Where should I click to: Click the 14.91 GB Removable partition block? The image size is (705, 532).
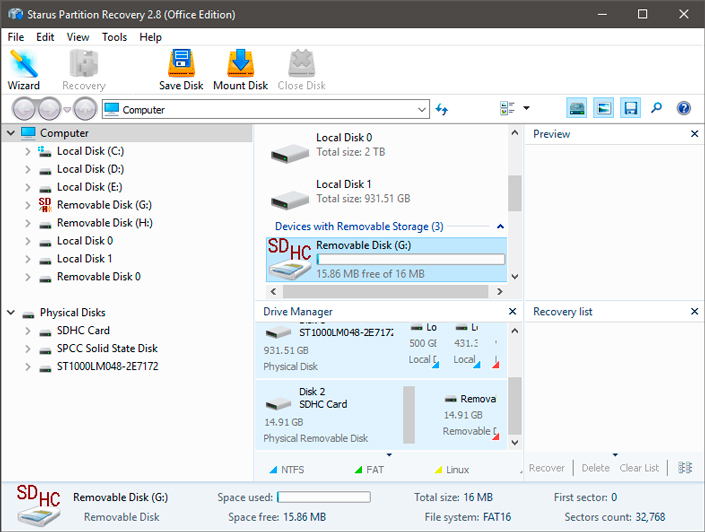pos(469,415)
